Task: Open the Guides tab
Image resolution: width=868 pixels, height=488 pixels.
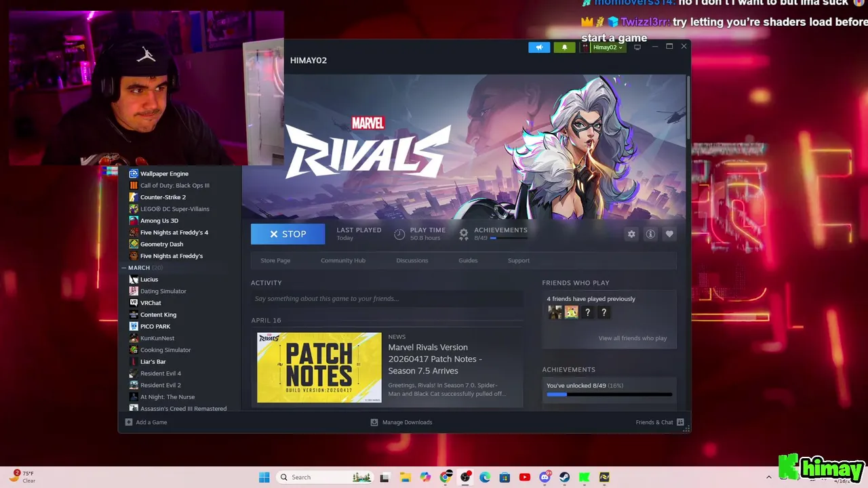Action: point(468,260)
